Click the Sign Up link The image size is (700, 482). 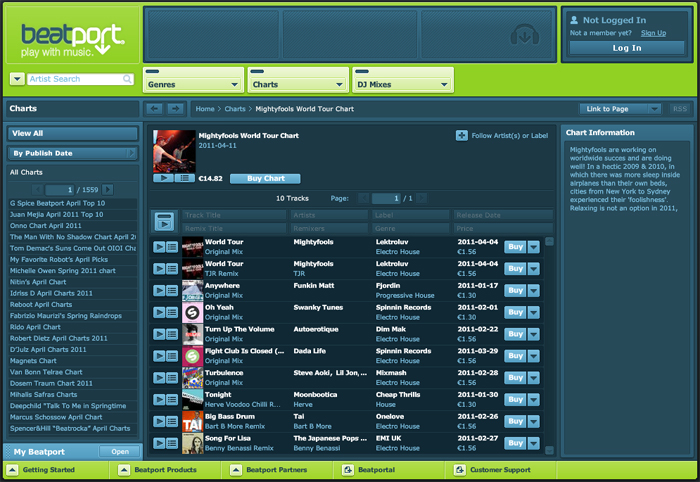click(x=653, y=33)
